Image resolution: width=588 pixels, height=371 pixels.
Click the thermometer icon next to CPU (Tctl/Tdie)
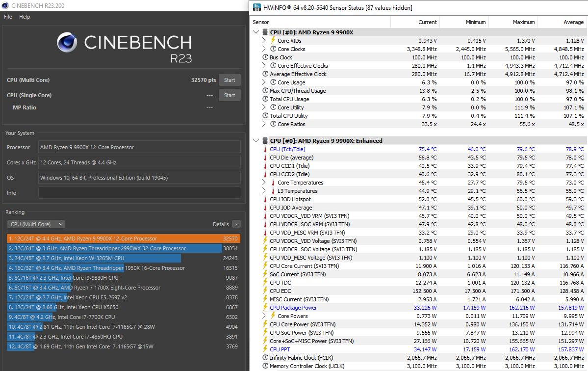[265, 149]
